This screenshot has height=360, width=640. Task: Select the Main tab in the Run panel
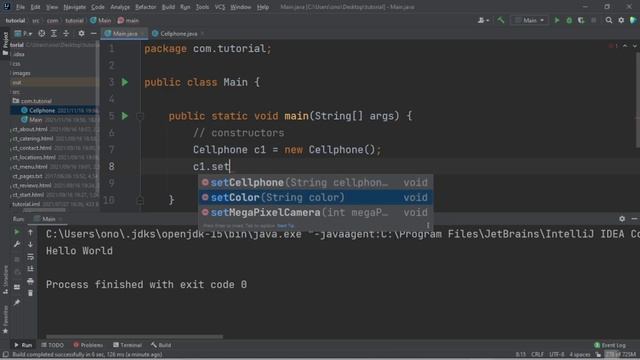[49, 219]
